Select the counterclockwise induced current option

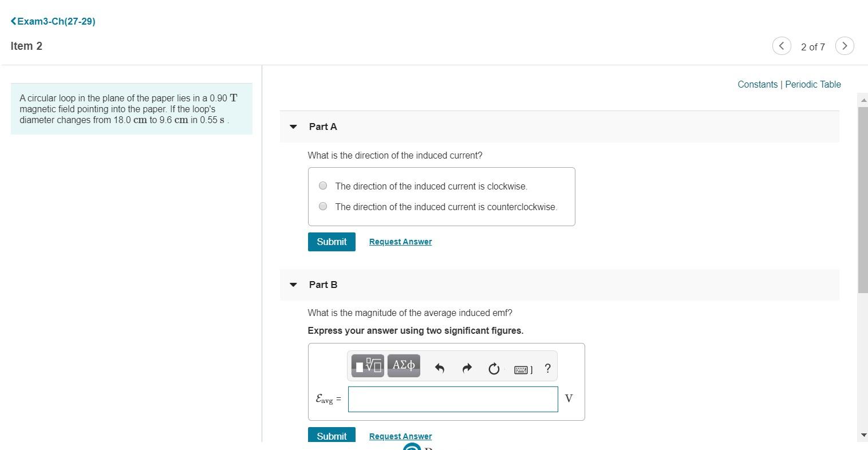click(322, 206)
